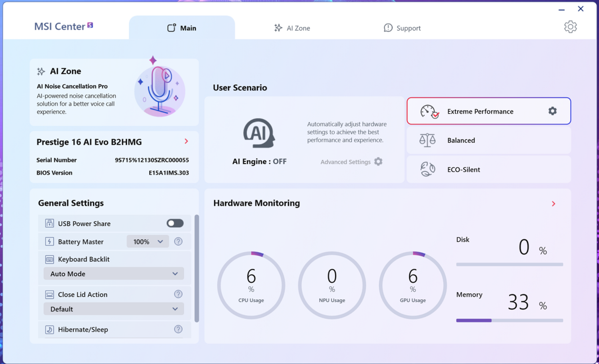The image size is (599, 364).
Task: Click the Prestige 16 AI Evo B2HMG title
Action: (x=89, y=142)
